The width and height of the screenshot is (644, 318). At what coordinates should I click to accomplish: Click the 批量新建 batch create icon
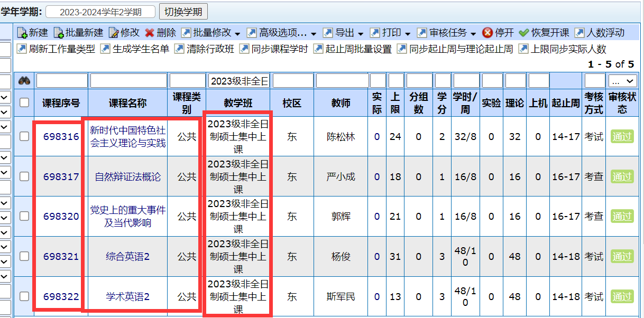pyautogui.click(x=59, y=33)
